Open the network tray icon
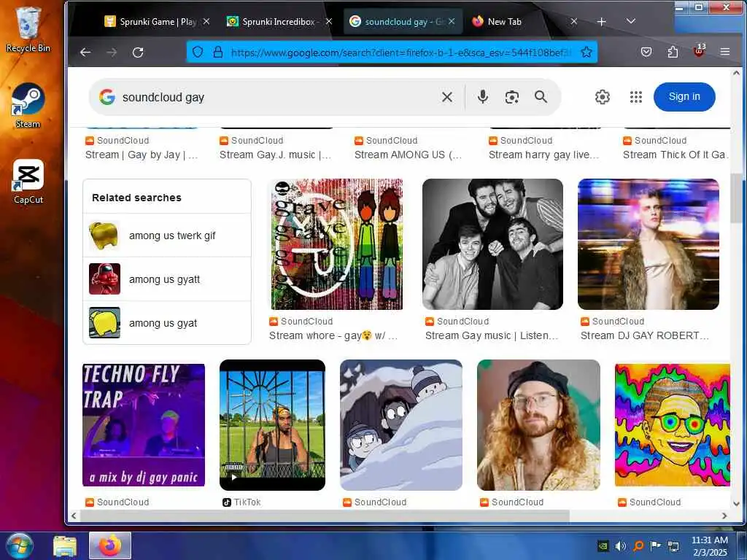 pos(673,545)
